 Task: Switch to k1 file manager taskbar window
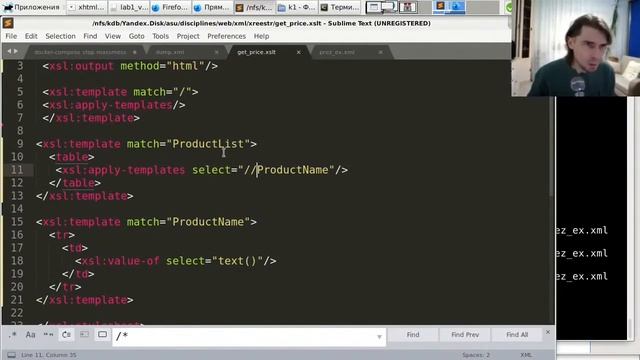point(296,7)
